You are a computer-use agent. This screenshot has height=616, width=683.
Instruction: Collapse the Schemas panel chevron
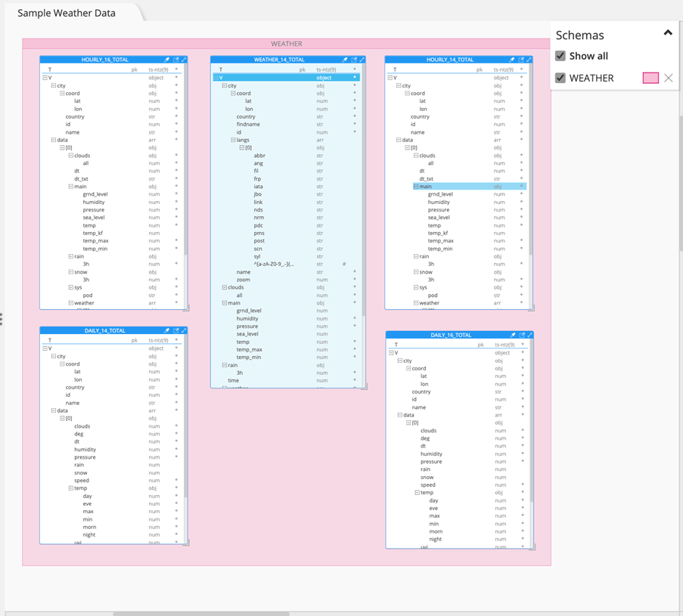pos(668,33)
